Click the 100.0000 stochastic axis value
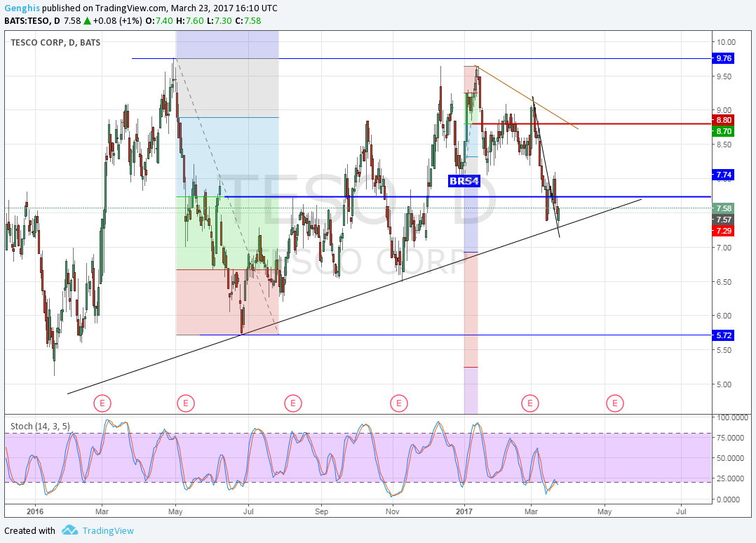This screenshot has width=756, height=543. 733,417
